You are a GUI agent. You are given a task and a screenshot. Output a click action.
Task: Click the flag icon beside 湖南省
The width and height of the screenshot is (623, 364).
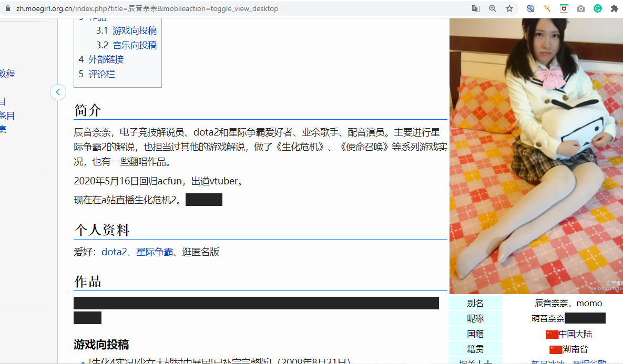556,349
